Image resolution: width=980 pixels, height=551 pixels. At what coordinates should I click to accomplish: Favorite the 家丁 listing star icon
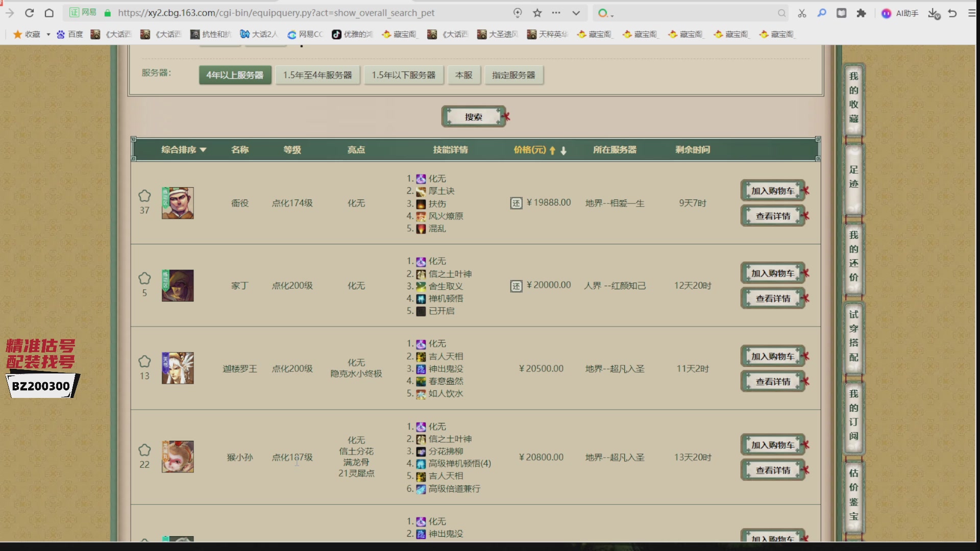(x=144, y=279)
